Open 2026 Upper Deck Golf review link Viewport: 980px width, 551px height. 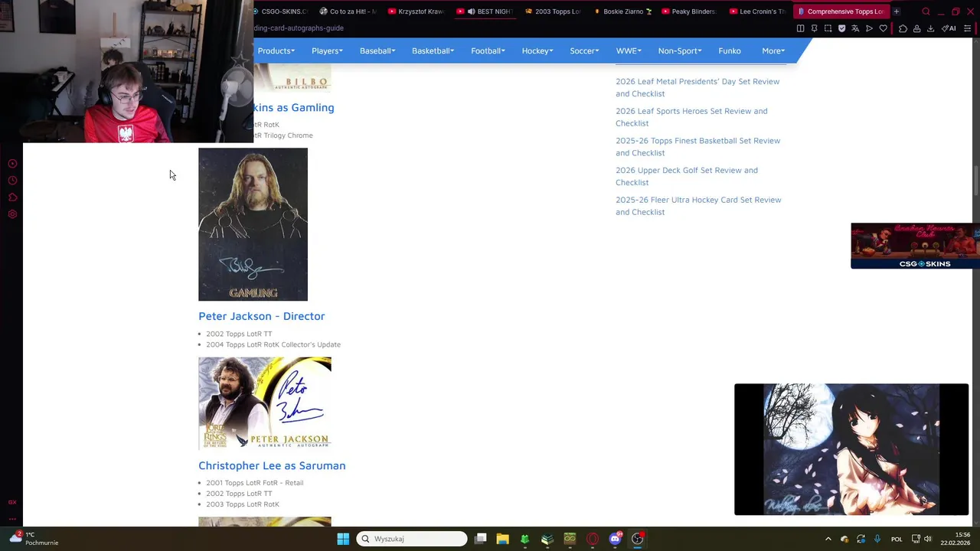pyautogui.click(x=687, y=176)
